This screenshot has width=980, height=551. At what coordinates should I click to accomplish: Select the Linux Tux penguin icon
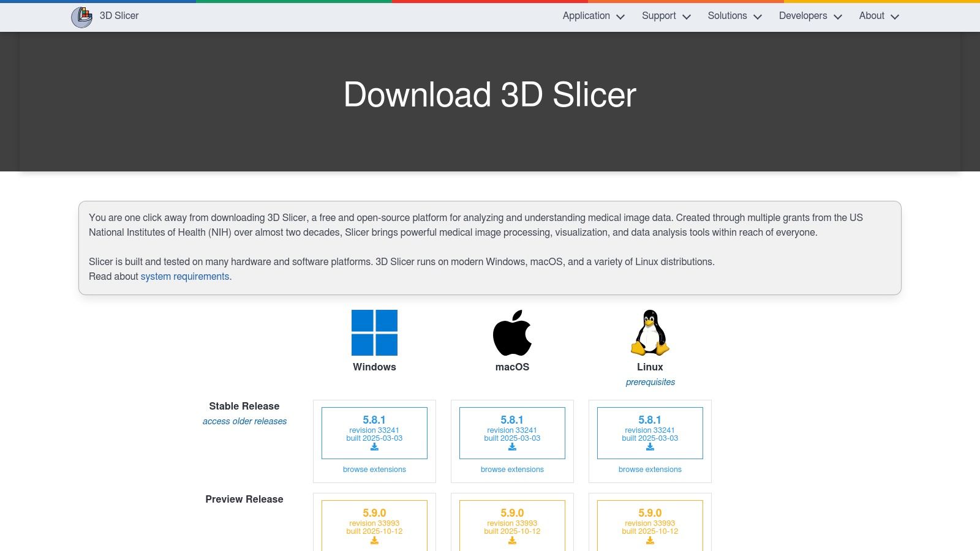click(x=649, y=332)
